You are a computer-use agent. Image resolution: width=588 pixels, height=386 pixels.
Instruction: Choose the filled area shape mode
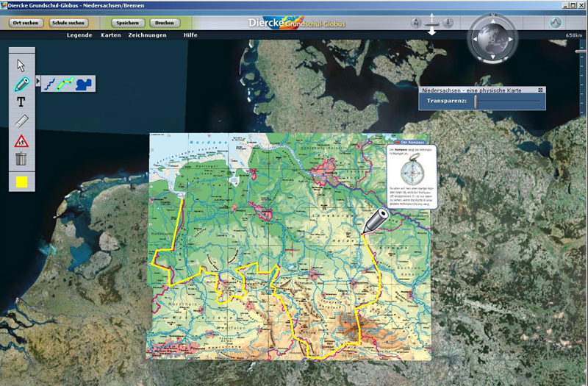pyautogui.click(x=83, y=85)
